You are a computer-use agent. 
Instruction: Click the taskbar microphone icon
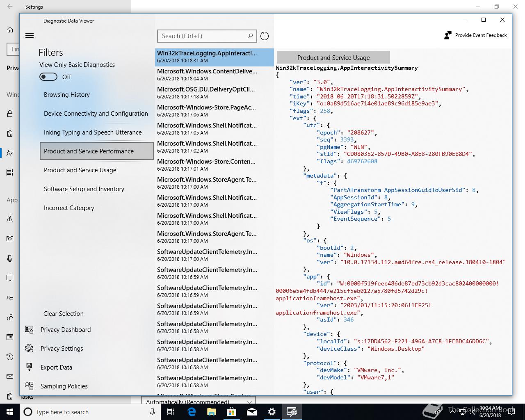[x=152, y=412]
